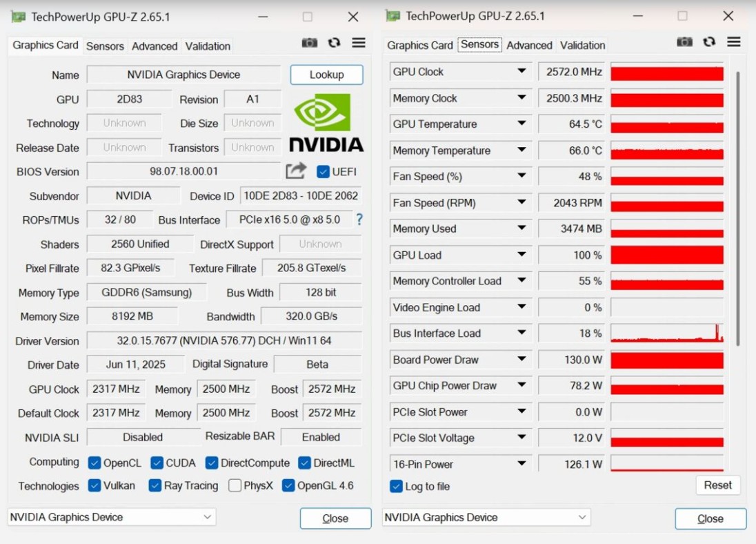The width and height of the screenshot is (756, 544).
Task: Switch to Sensors tab in left window
Action: 105,46
